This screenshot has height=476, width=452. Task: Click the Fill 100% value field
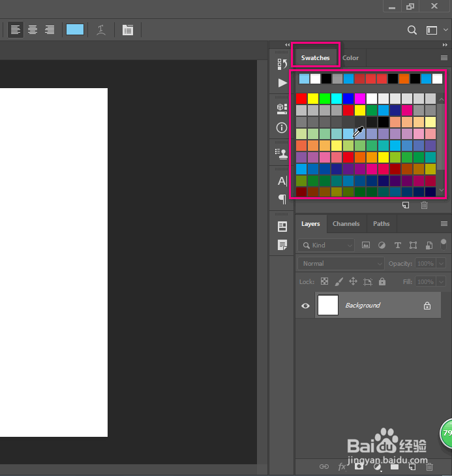click(426, 281)
